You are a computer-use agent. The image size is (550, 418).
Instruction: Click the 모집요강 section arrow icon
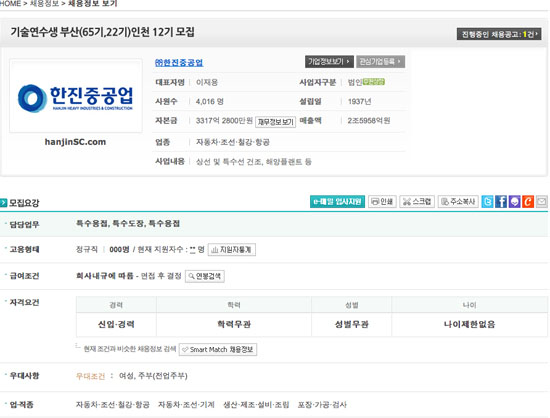pyautogui.click(x=4, y=203)
